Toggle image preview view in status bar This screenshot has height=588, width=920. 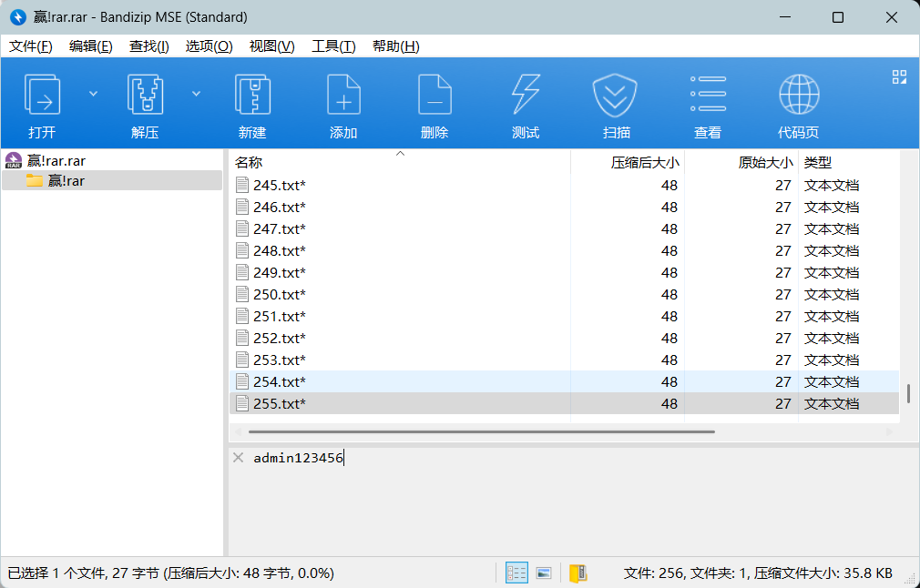[544, 573]
